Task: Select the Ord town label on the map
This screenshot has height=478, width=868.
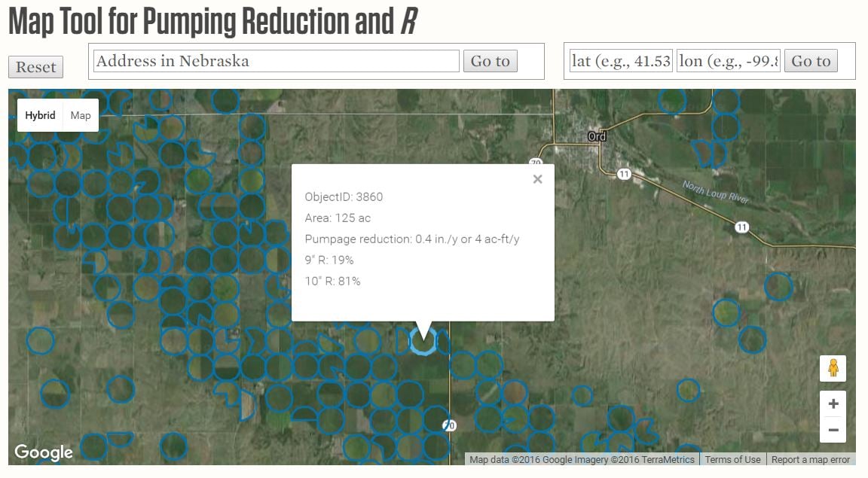Action: pos(596,135)
